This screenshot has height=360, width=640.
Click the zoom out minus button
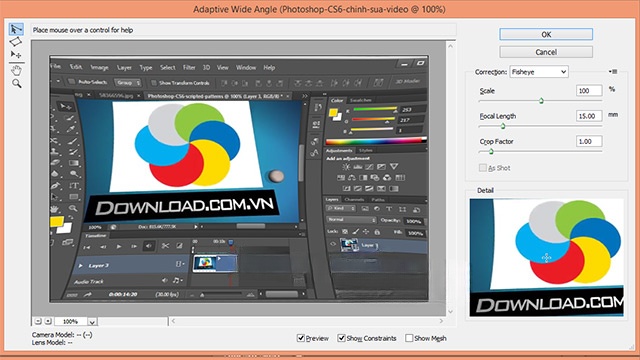(x=38, y=321)
